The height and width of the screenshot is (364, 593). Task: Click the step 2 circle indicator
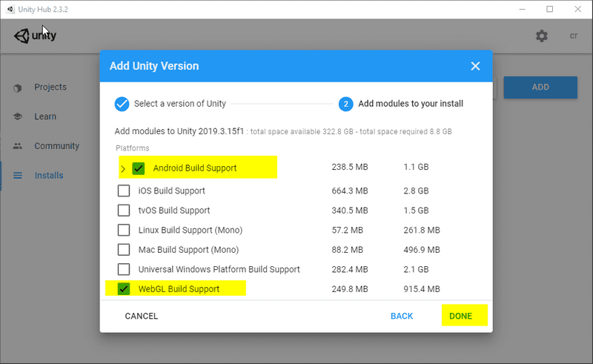click(x=345, y=104)
